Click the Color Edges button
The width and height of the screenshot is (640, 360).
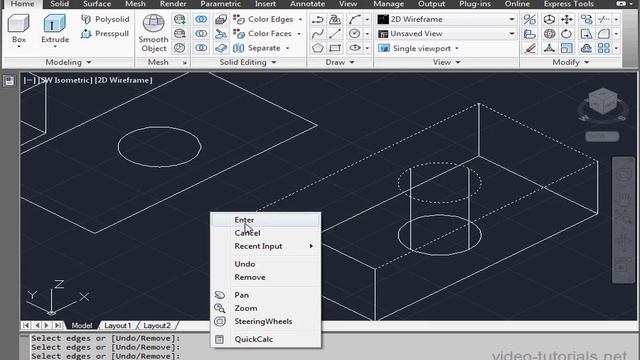coord(263,19)
